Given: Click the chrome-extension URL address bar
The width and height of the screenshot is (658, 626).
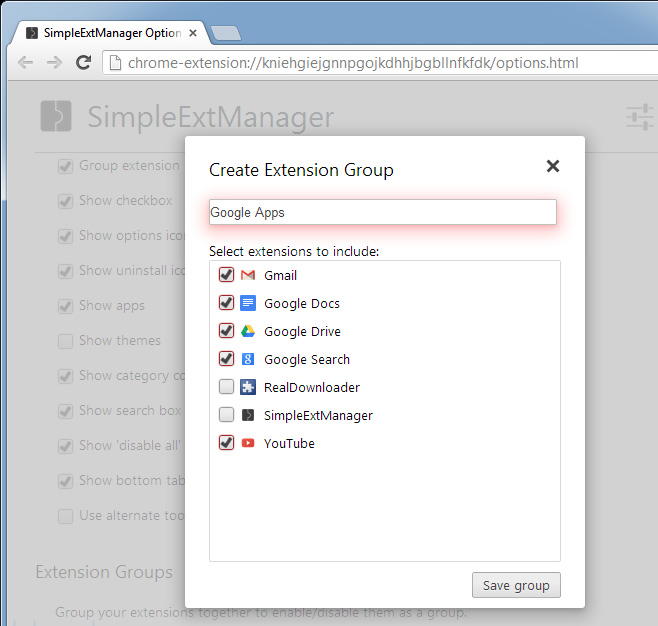Looking at the screenshot, I should tap(378, 63).
